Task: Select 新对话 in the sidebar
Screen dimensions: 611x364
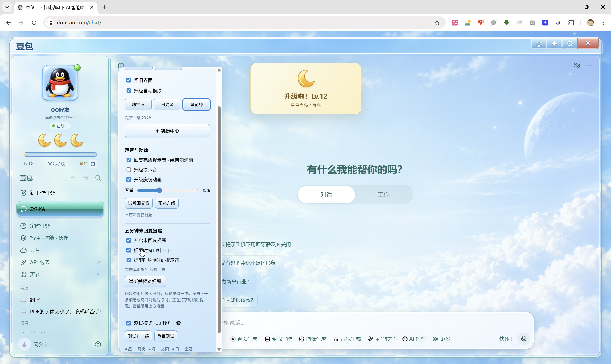Action: [60, 209]
